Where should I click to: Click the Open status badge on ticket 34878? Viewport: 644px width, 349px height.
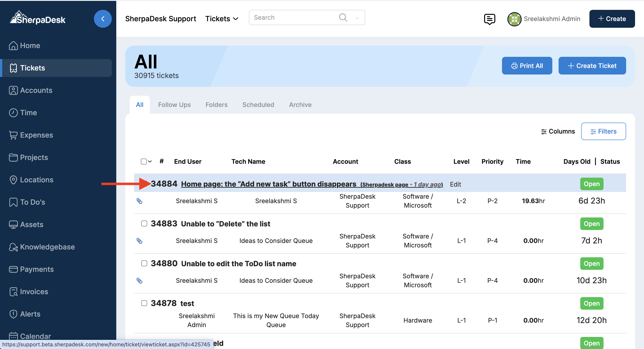[591, 303]
